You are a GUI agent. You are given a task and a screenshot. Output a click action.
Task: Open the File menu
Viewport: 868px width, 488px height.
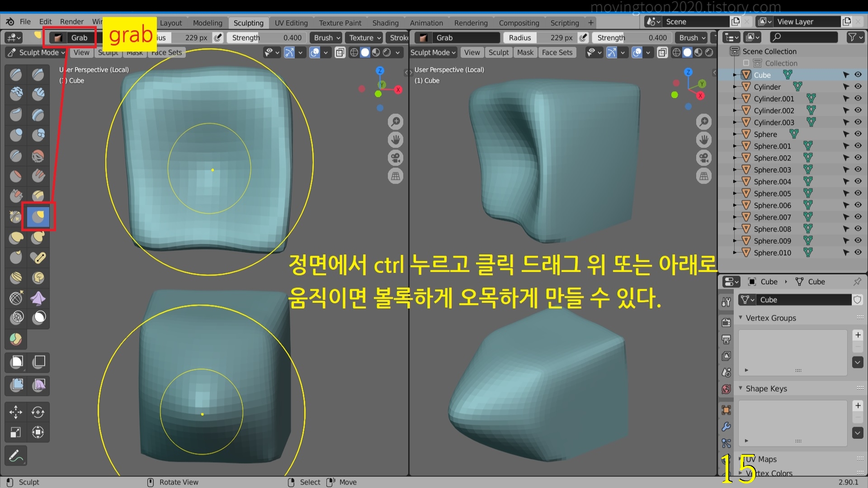tap(25, 22)
